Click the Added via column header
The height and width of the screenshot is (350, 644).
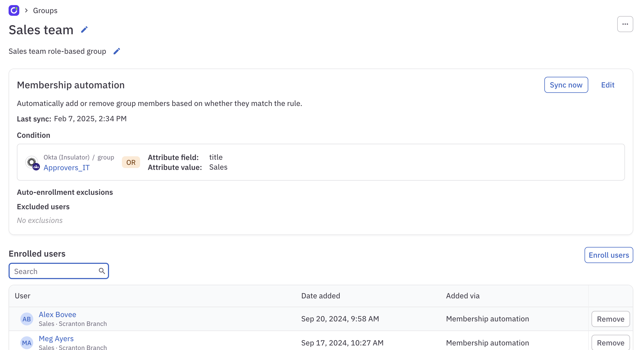(463, 296)
